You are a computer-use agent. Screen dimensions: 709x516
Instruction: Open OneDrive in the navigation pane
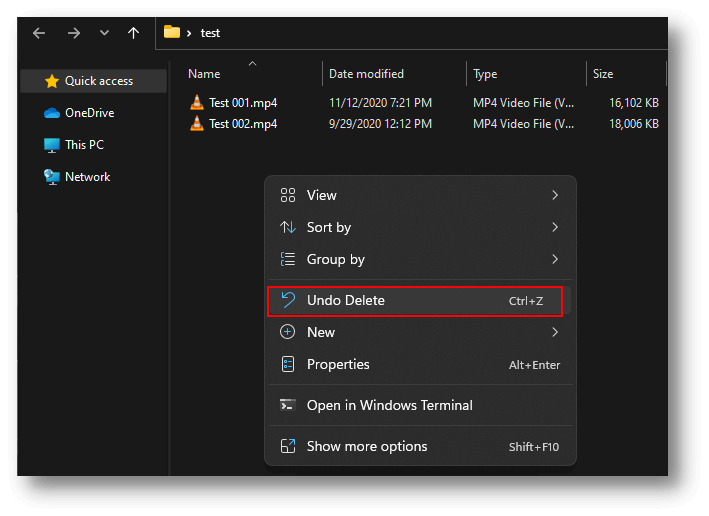pos(89,113)
